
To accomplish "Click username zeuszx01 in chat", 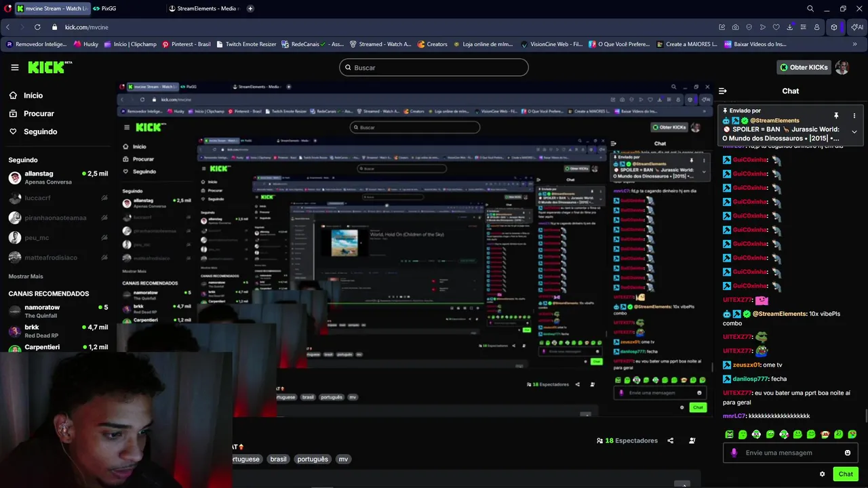I will click(746, 365).
